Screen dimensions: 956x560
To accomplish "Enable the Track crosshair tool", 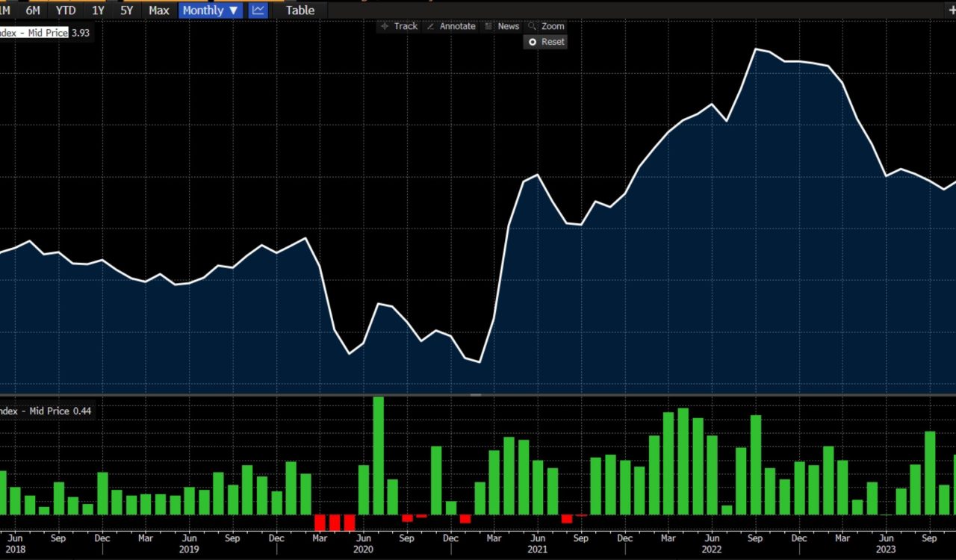I will click(400, 26).
